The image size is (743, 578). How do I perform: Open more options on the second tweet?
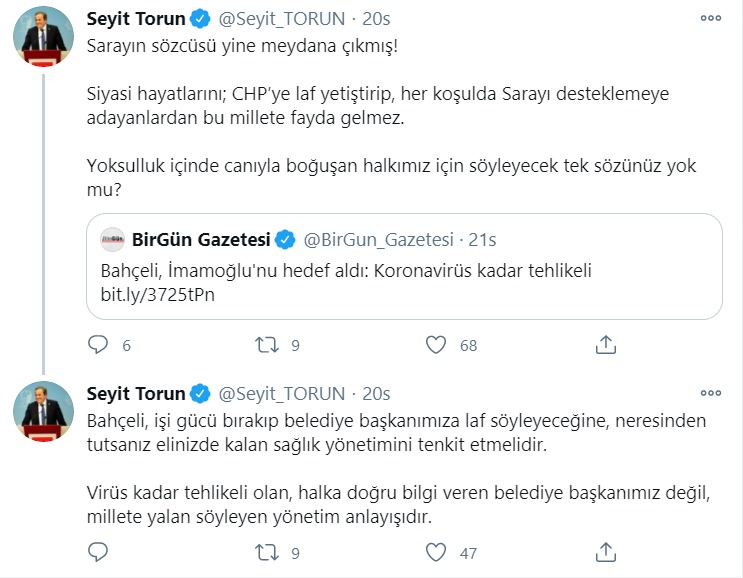tap(711, 393)
